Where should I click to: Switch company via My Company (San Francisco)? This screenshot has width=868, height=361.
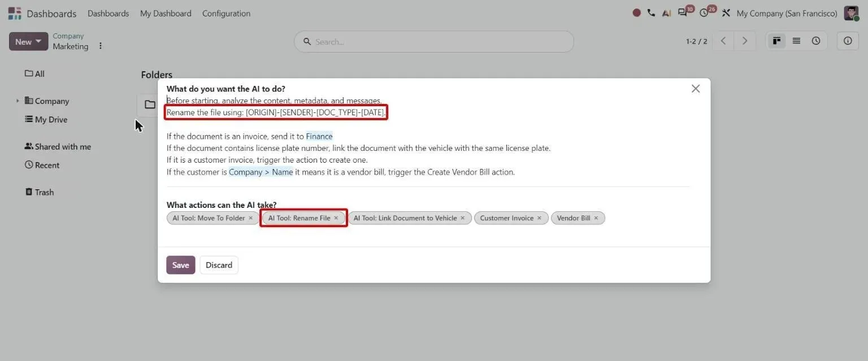(787, 13)
